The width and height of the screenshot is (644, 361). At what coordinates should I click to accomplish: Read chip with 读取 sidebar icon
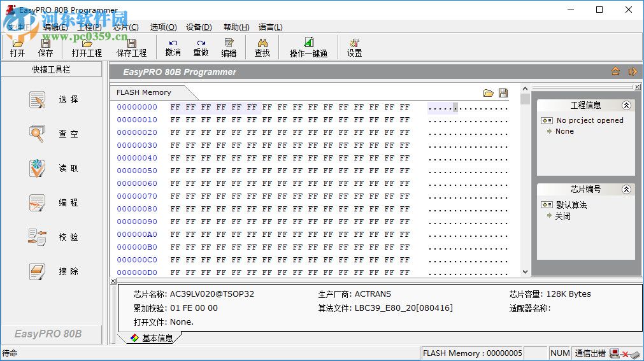37,168
